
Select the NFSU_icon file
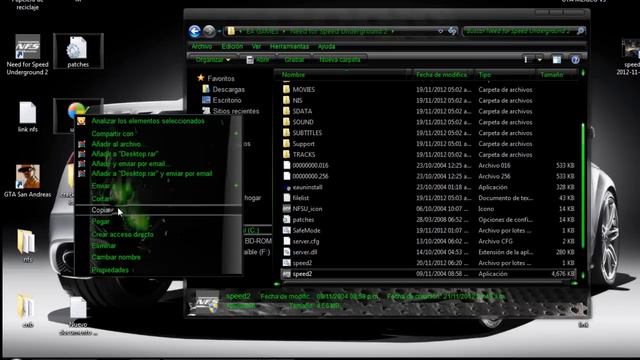(x=307, y=209)
